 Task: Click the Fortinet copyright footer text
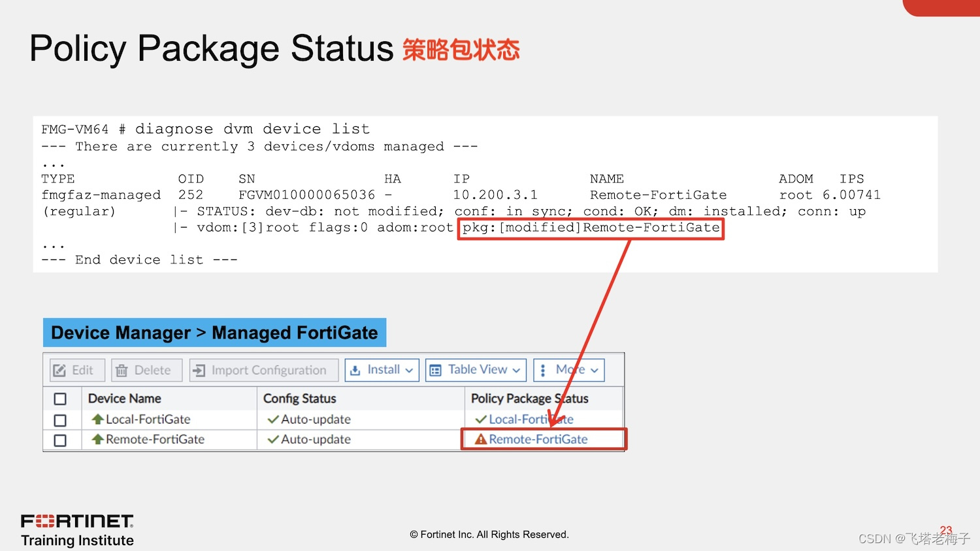coord(489,535)
